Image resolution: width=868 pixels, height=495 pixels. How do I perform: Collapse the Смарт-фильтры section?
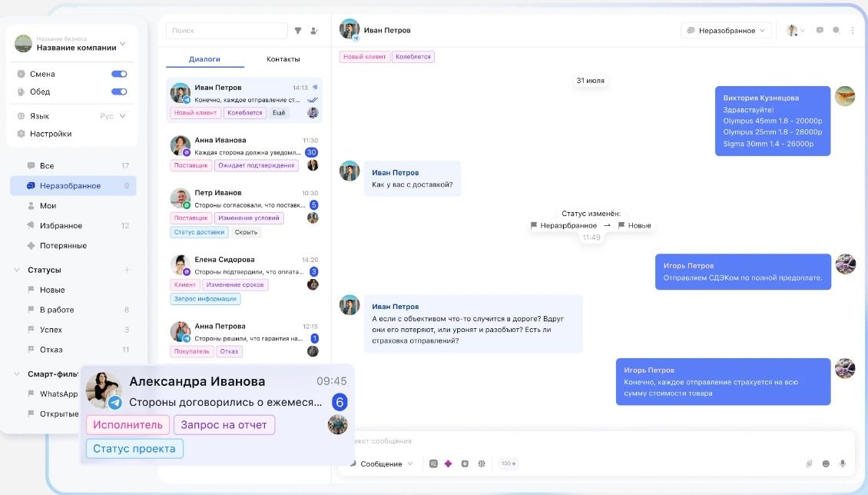coord(17,374)
